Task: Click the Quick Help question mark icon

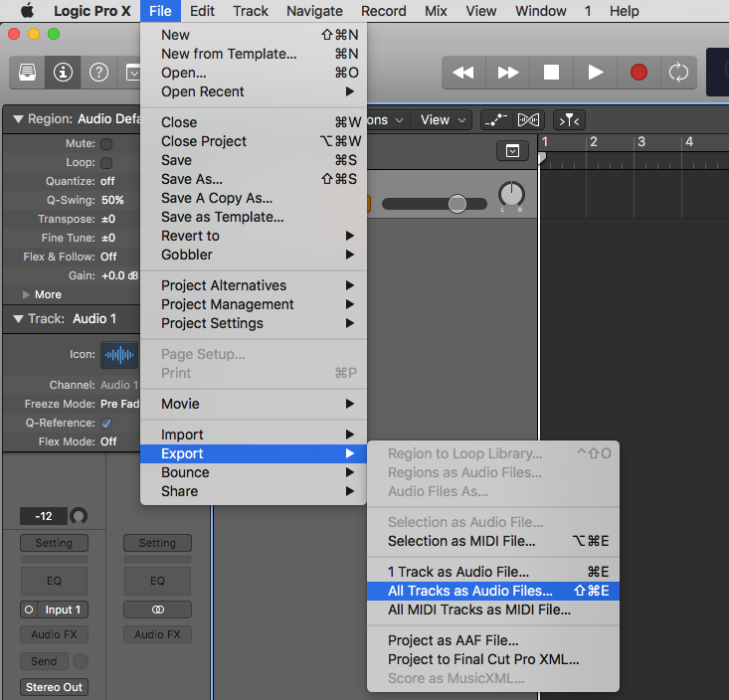Action: point(98,73)
